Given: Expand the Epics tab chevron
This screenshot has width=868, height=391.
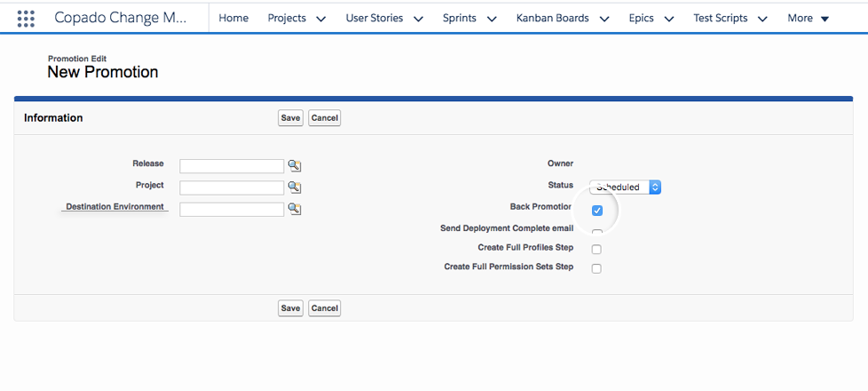Looking at the screenshot, I should pyautogui.click(x=668, y=19).
